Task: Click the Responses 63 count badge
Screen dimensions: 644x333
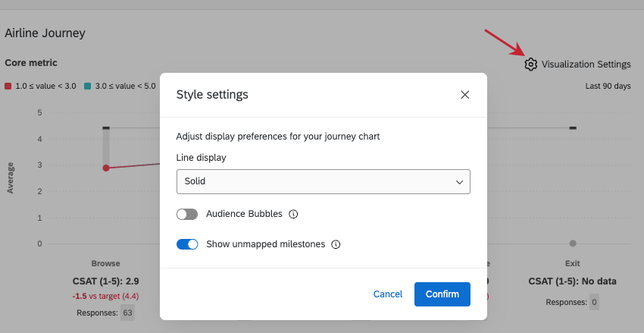Action: [x=128, y=313]
